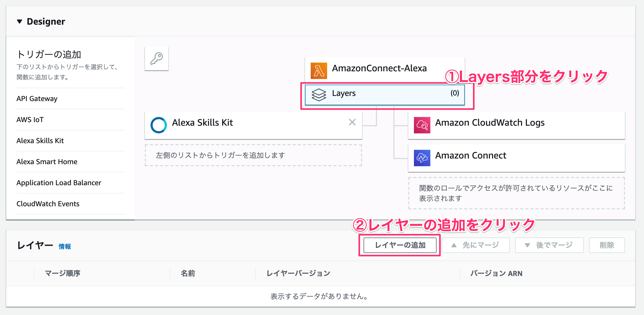Select Alexa Smart Home trigger
The width and height of the screenshot is (644, 315).
point(47,162)
